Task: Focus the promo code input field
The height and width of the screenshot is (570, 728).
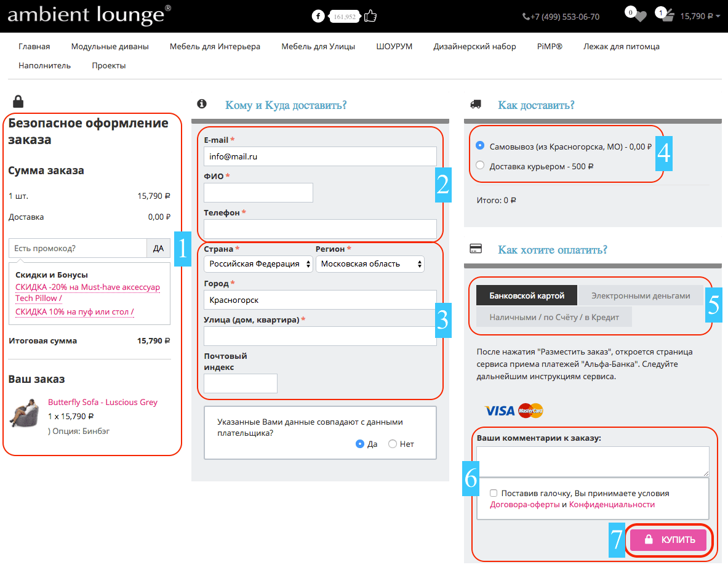Action: (78, 248)
